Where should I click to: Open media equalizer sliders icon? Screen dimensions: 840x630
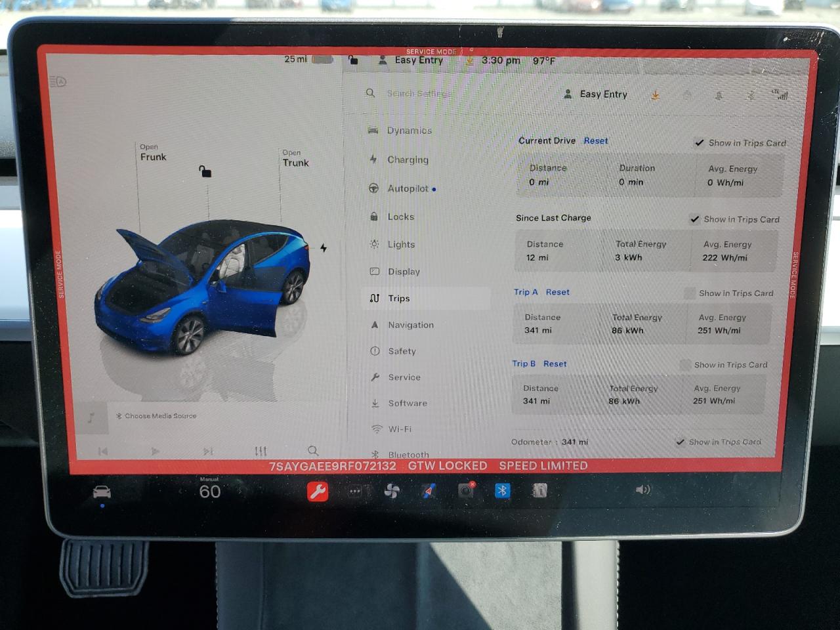tap(261, 451)
